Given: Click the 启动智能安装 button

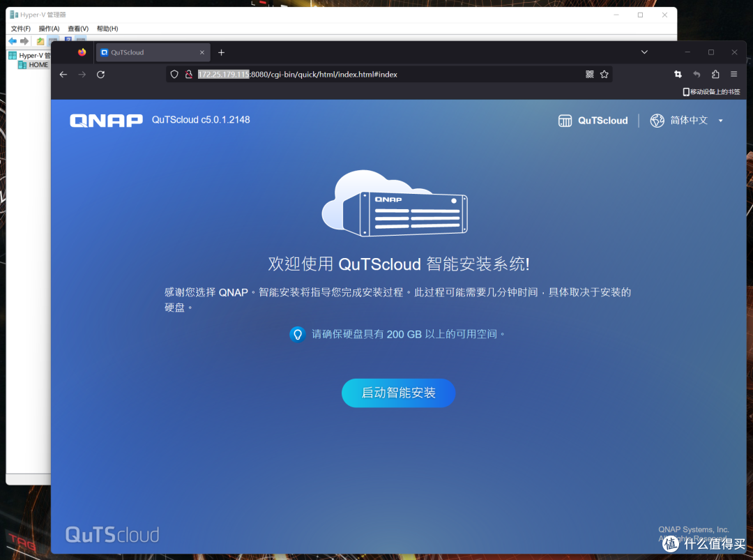Looking at the screenshot, I should [398, 393].
